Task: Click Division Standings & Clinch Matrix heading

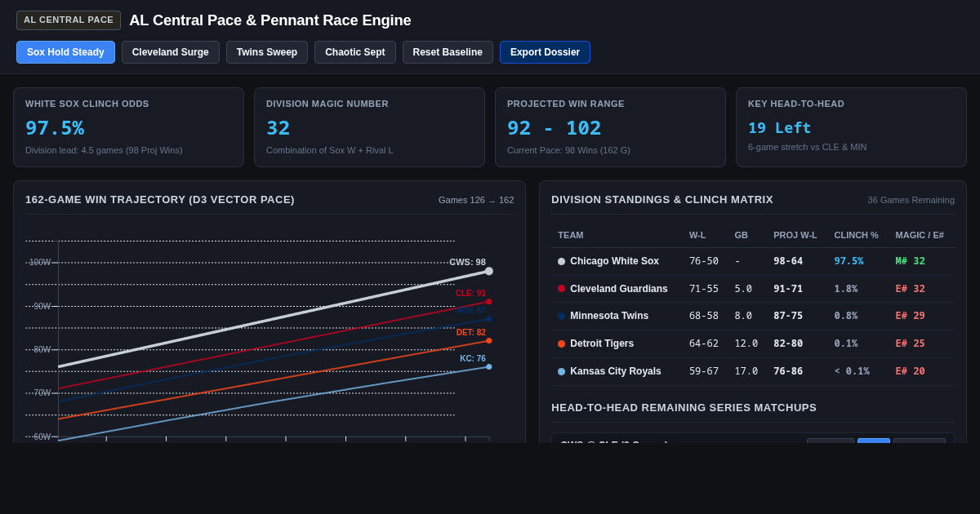Action: pyautogui.click(x=662, y=200)
